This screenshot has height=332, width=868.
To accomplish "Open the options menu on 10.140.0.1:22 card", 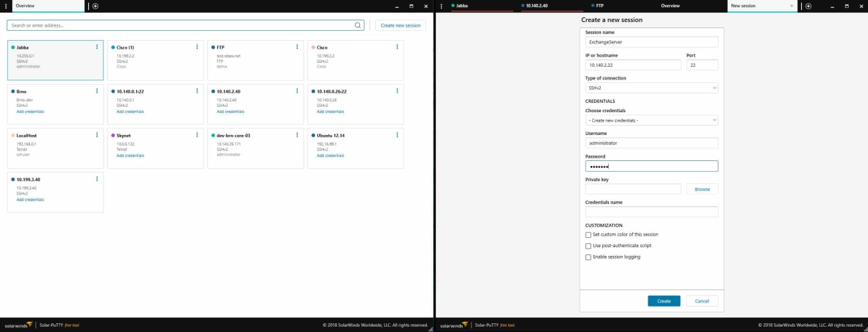I will click(x=197, y=91).
